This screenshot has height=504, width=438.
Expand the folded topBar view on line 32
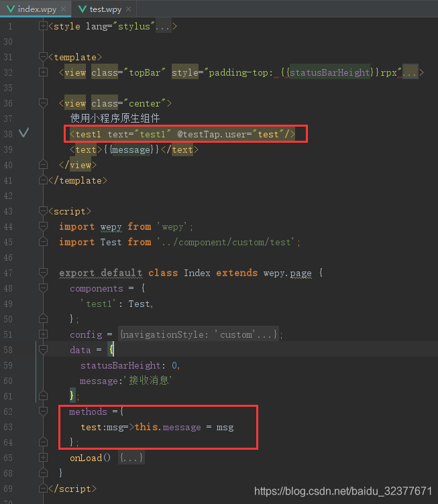(x=43, y=72)
